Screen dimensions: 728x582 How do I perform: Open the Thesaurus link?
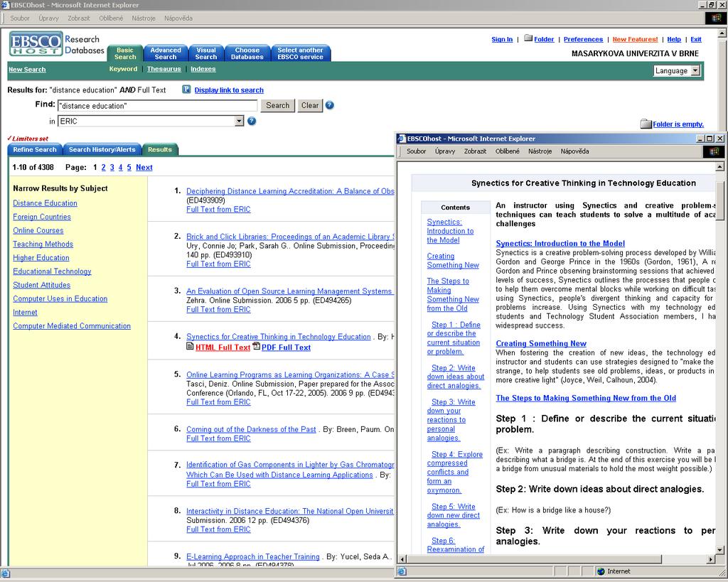pos(164,69)
